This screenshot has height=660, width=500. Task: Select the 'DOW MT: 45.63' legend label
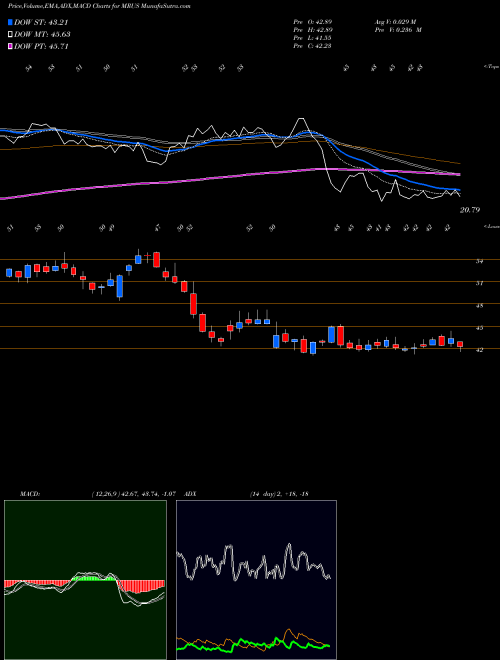click(42, 35)
